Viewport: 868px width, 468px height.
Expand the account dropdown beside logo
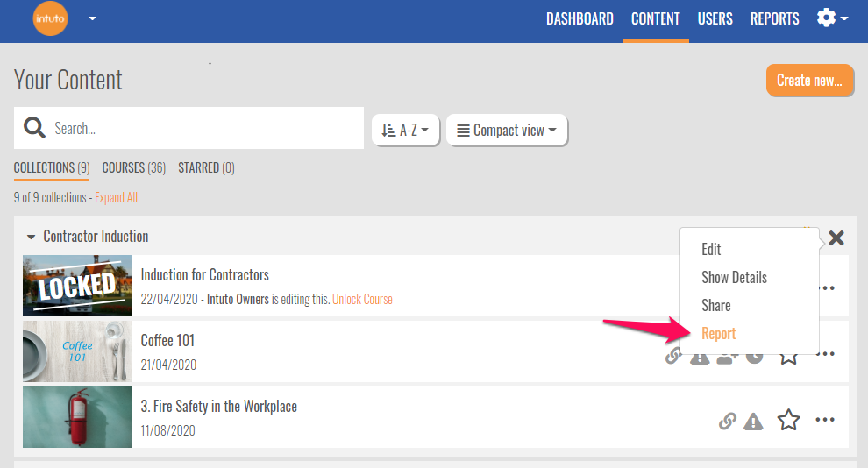click(x=93, y=18)
